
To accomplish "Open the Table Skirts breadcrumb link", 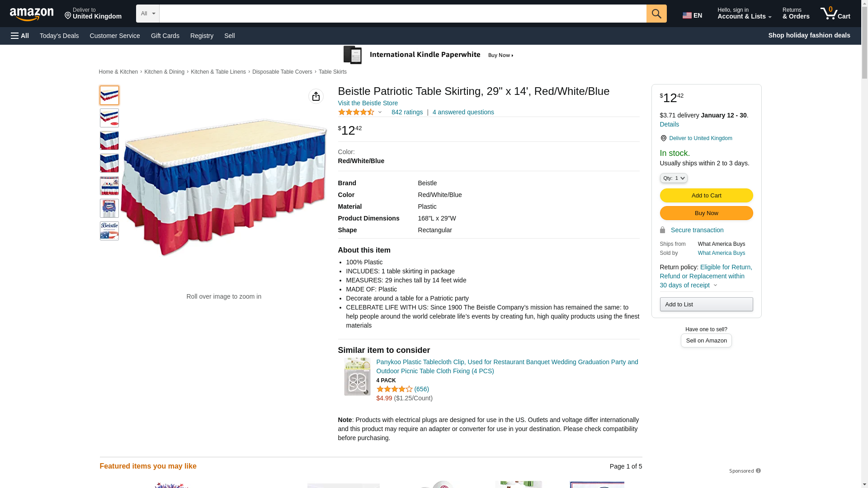I will (x=332, y=72).
